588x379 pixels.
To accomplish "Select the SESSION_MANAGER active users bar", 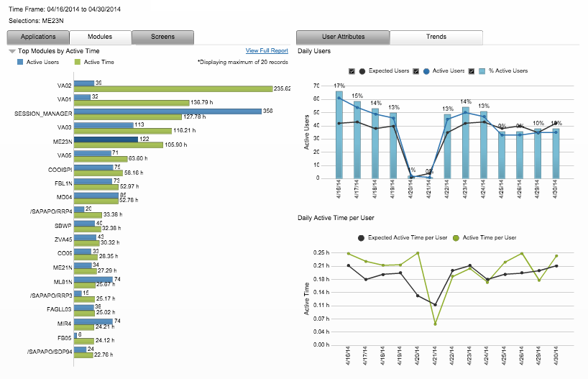I will (167, 111).
